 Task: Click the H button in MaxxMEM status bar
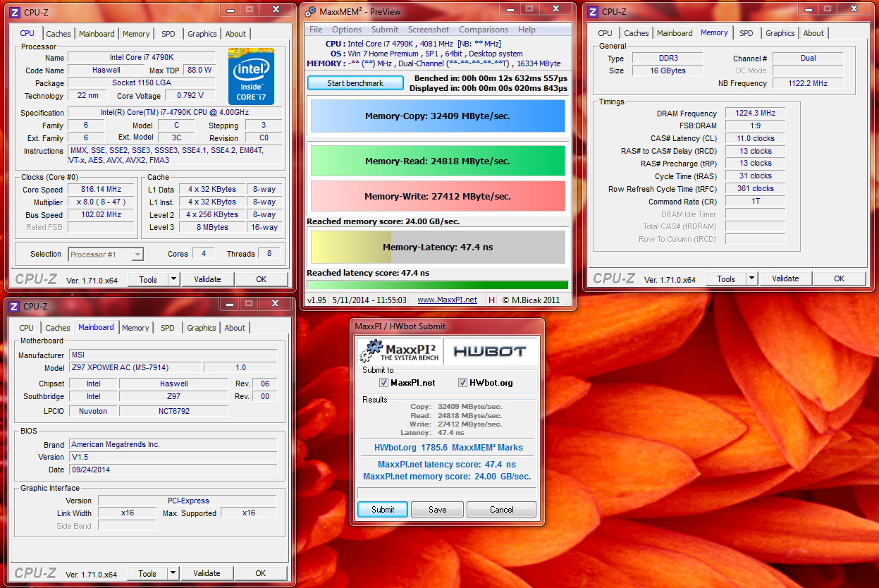[491, 300]
